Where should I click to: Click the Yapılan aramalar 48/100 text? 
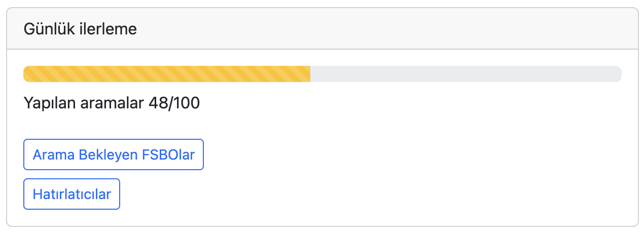[112, 103]
